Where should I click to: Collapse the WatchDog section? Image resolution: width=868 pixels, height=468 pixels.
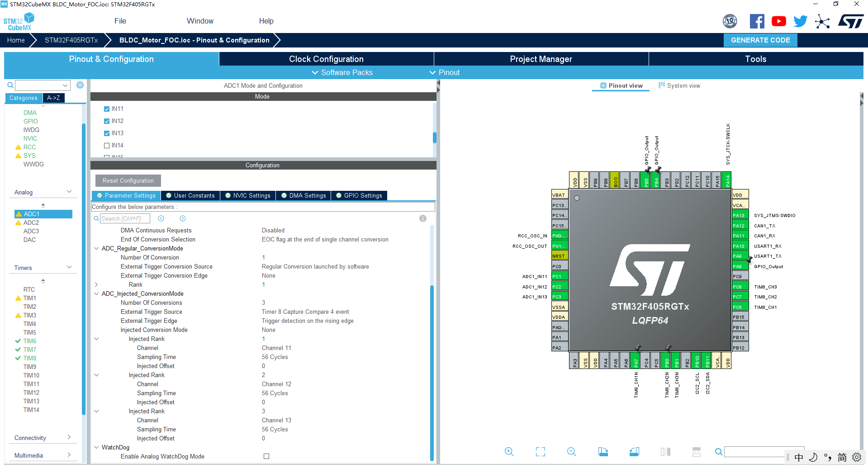[96, 447]
